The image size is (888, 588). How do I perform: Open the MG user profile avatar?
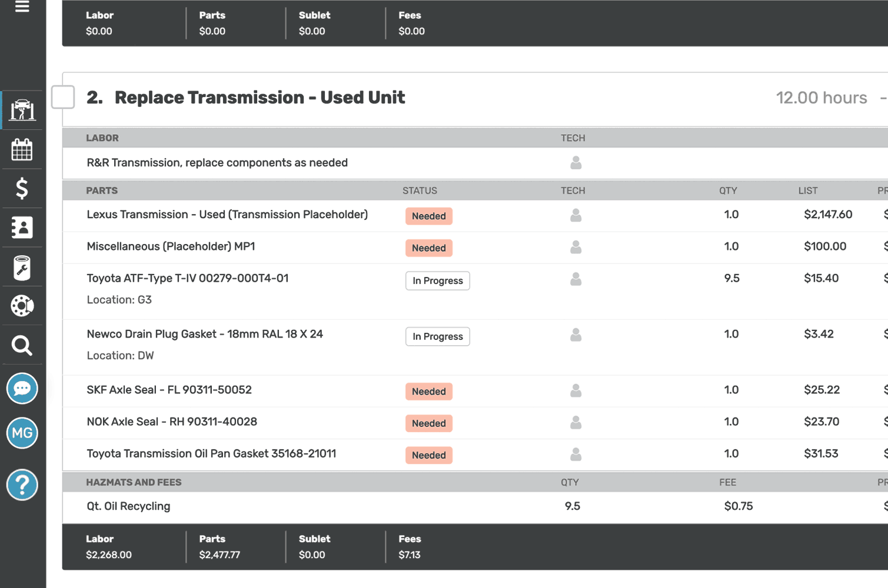22,433
